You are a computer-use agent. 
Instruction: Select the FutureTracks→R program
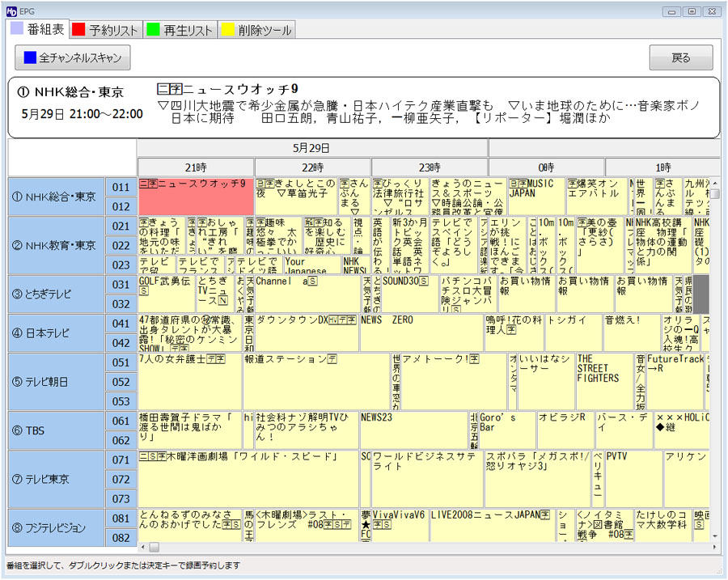[675, 382]
